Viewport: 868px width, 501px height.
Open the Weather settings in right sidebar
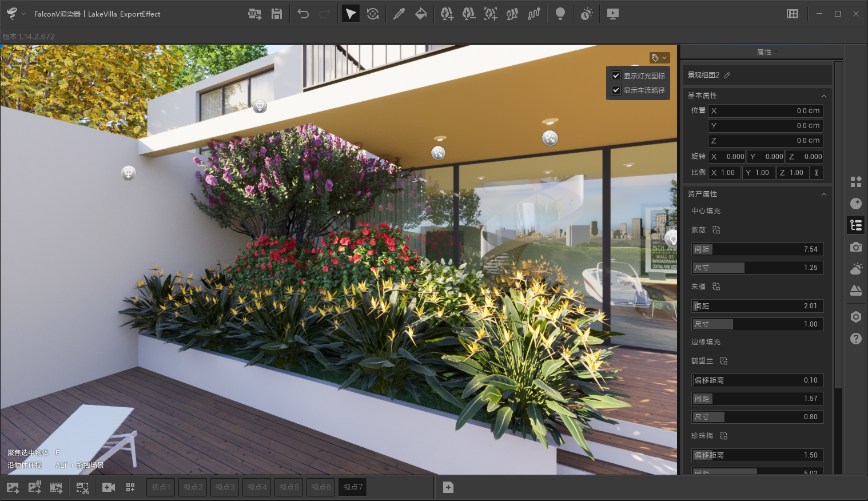point(856,269)
